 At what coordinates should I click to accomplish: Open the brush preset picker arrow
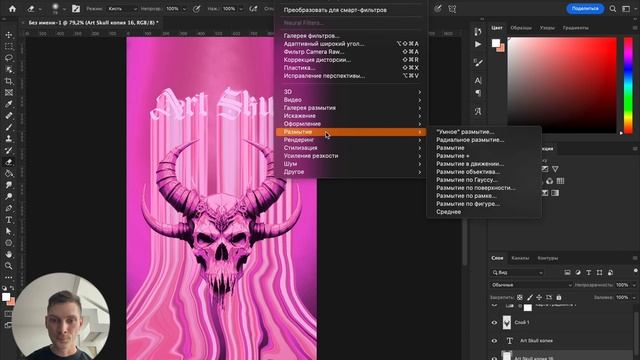(x=64, y=9)
